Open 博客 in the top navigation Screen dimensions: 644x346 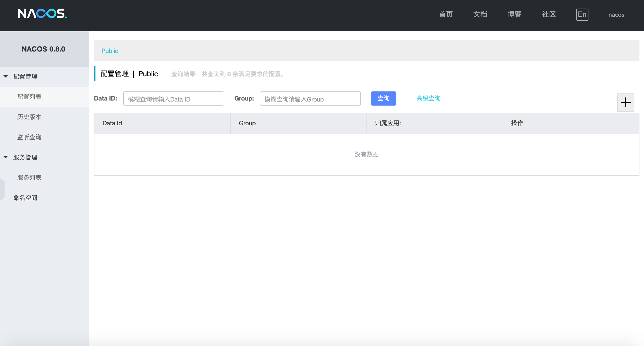click(x=514, y=14)
